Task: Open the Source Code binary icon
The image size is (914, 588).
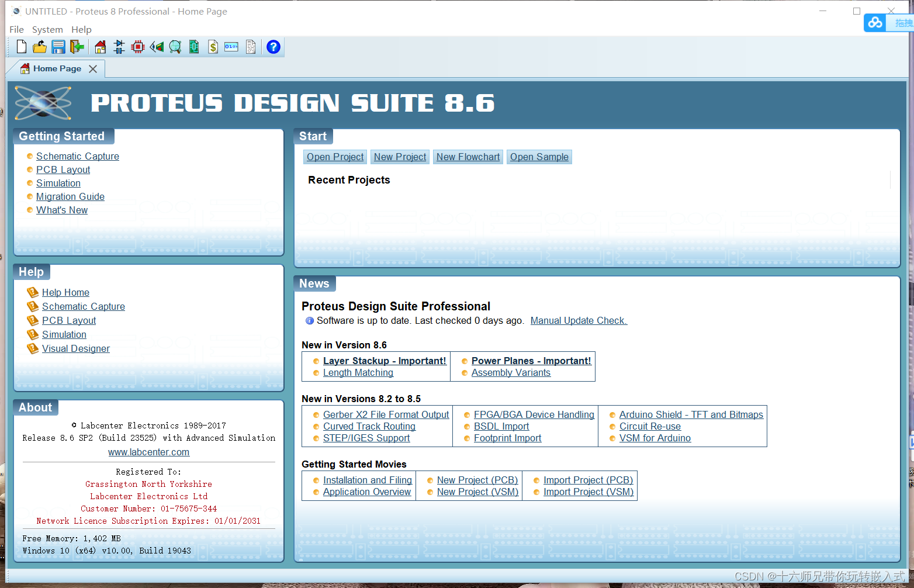Action: [x=231, y=47]
